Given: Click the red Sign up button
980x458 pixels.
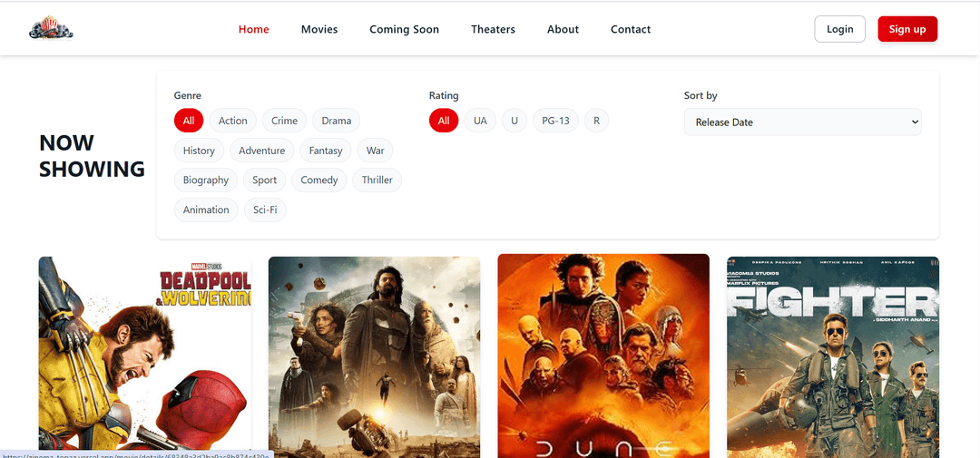Looking at the screenshot, I should tap(907, 29).
